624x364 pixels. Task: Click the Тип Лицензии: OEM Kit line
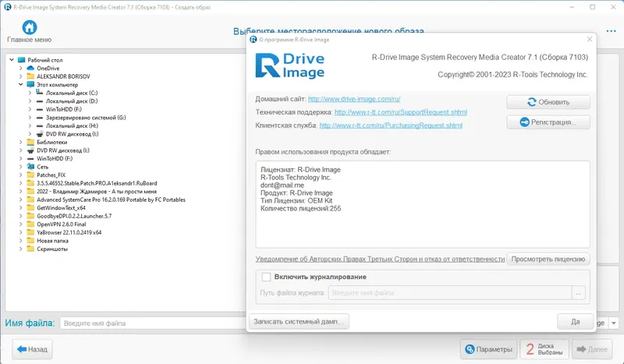pyautogui.click(x=296, y=200)
